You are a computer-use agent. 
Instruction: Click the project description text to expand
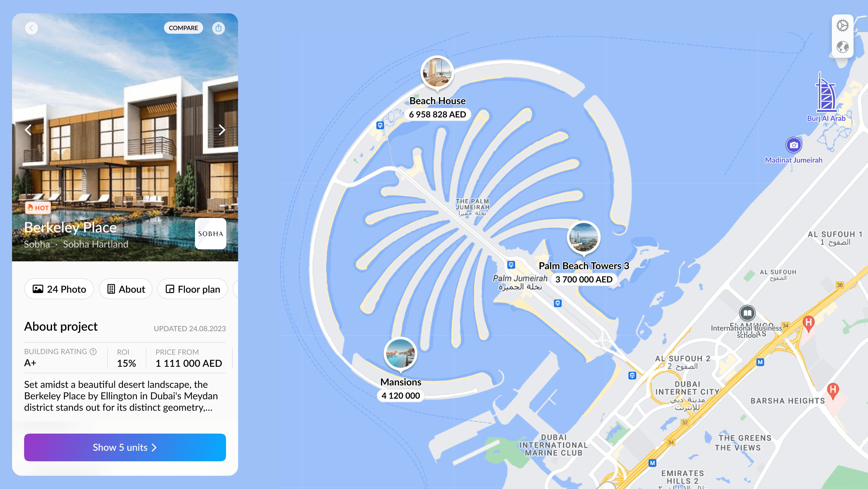coord(121,396)
